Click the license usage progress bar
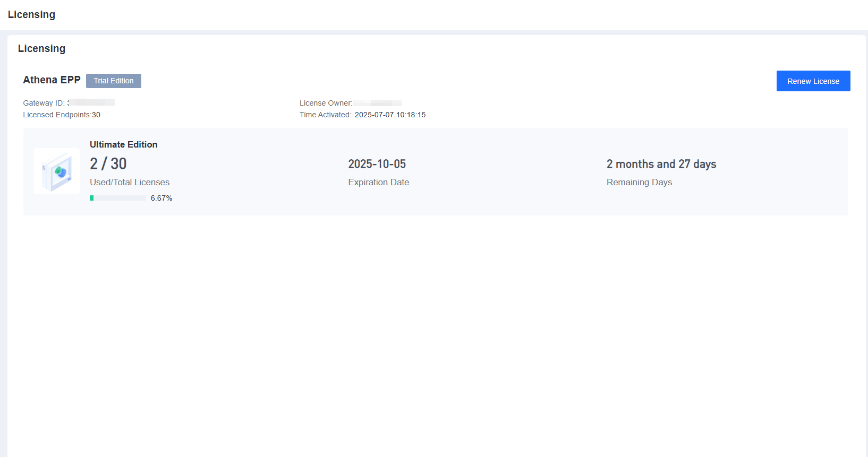Viewport: 868px width, 457px height. (118, 198)
